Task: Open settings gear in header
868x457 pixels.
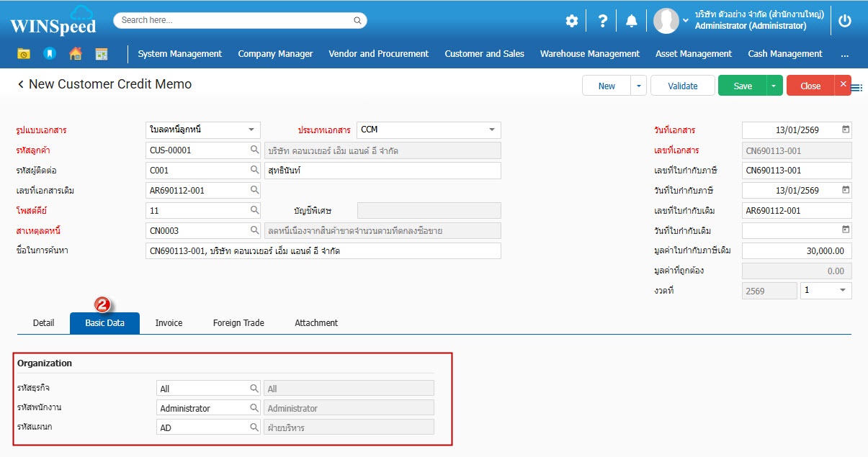Action: (571, 21)
